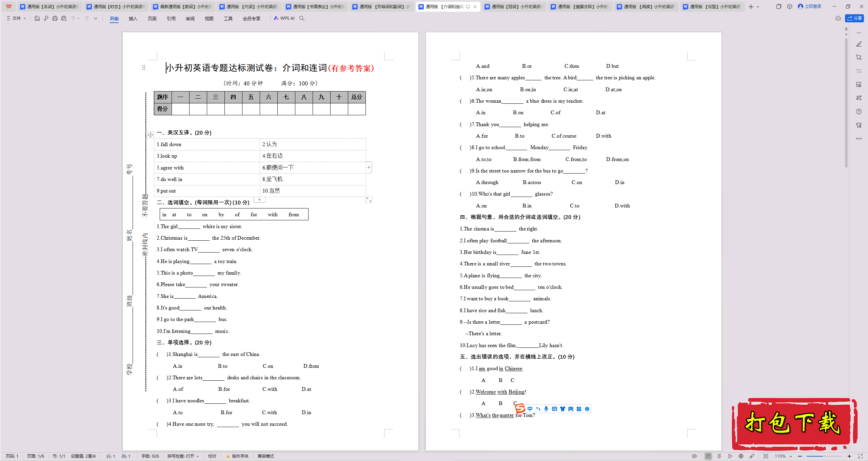Image resolution: width=868 pixels, height=461 pixels.
Task: Open the 会员专享 ribbon tab
Action: pos(252,19)
